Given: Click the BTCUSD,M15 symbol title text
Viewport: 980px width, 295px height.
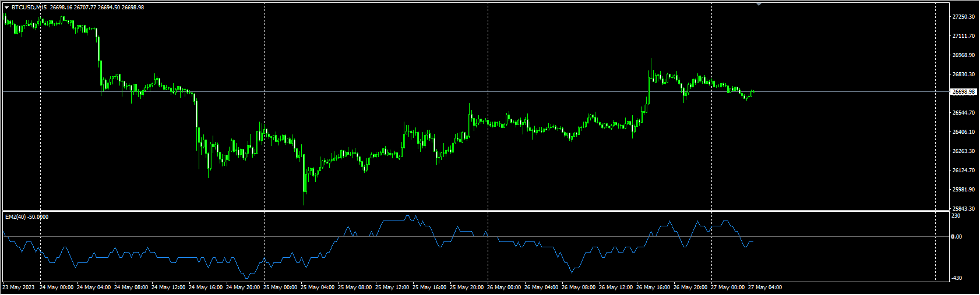Looking at the screenshot, I should [29, 8].
